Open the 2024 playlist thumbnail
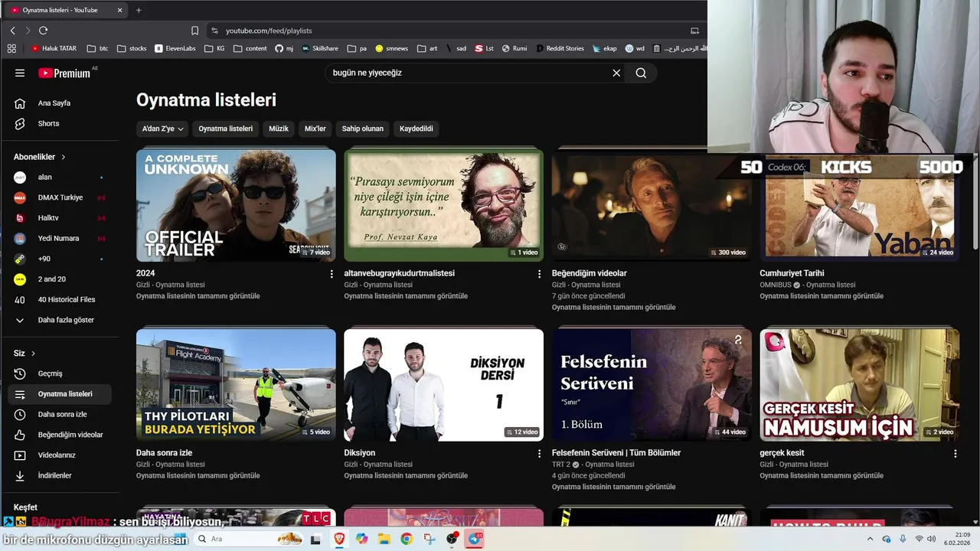 coord(236,205)
